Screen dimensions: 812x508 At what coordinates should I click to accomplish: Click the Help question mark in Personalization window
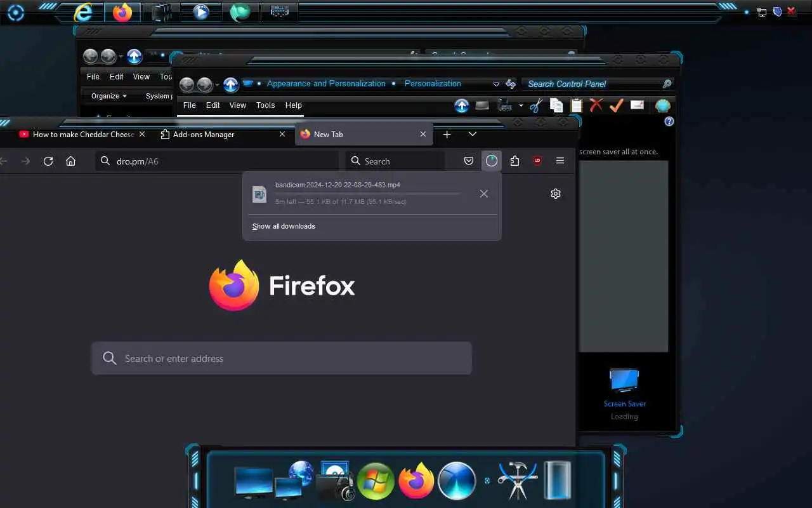click(669, 121)
